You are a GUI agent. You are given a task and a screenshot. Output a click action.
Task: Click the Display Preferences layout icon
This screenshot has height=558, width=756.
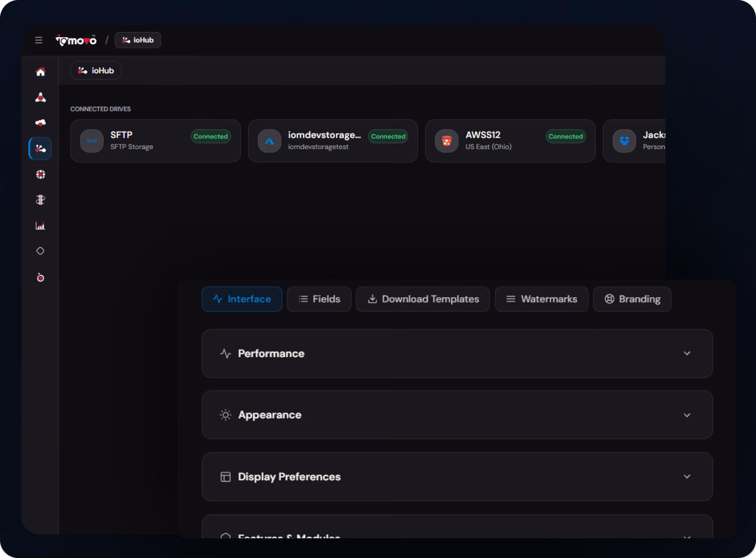coord(225,477)
